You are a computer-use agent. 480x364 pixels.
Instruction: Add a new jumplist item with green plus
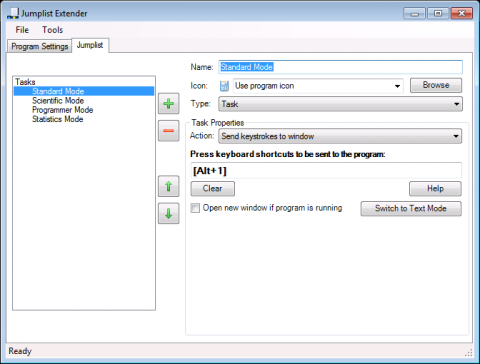point(168,104)
